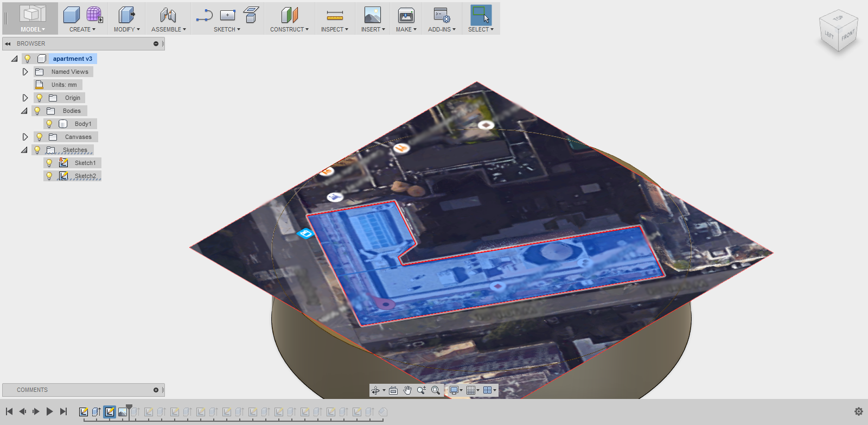Collapse the Bodies folder
This screenshot has width=868, height=425.
coord(24,111)
